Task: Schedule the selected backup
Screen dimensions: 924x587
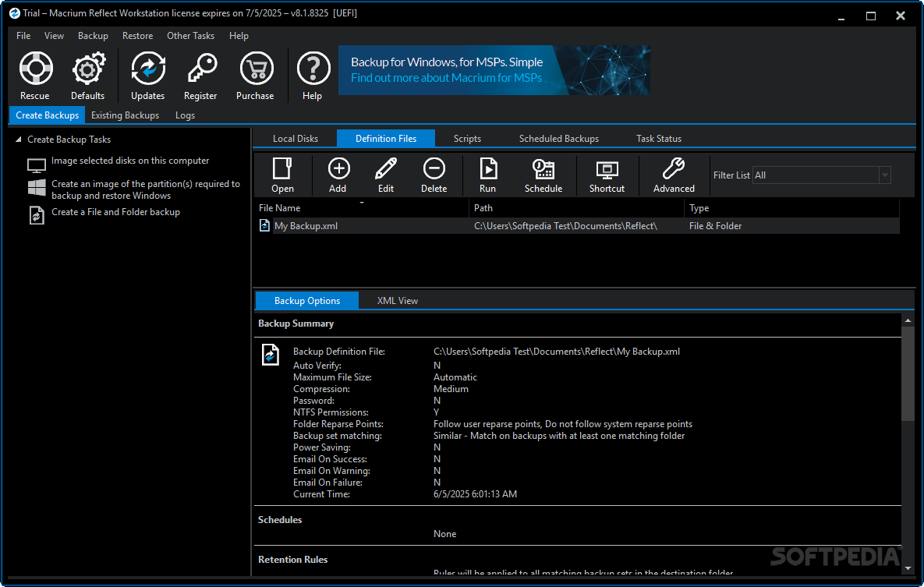Action: (x=543, y=168)
